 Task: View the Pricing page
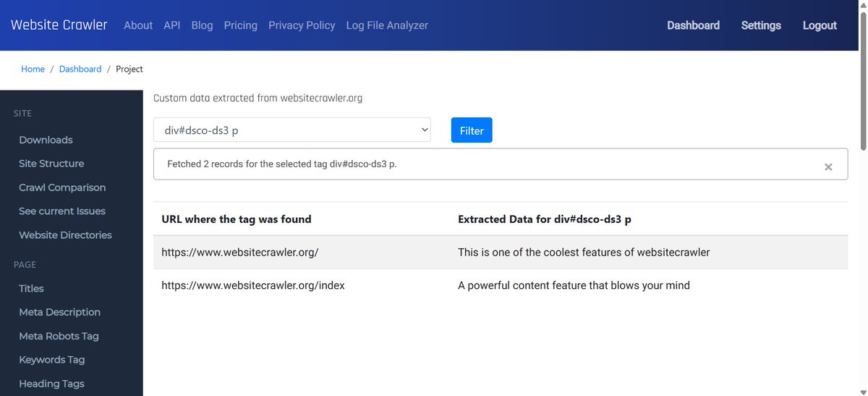tap(241, 25)
